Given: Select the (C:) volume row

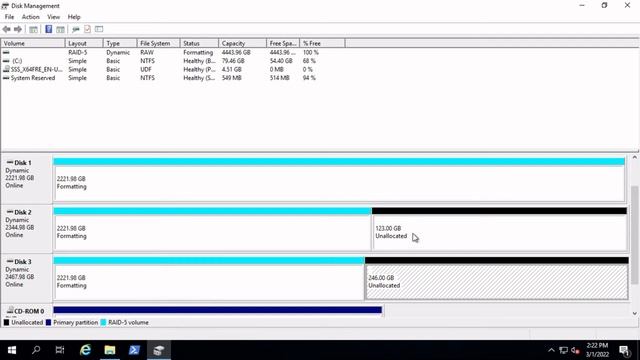Looking at the screenshot, I should (173, 61).
